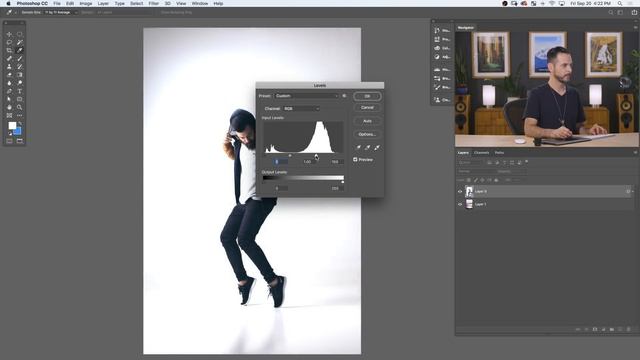Open the Image menu
Image resolution: width=640 pixels, height=360 pixels.
point(86,3)
